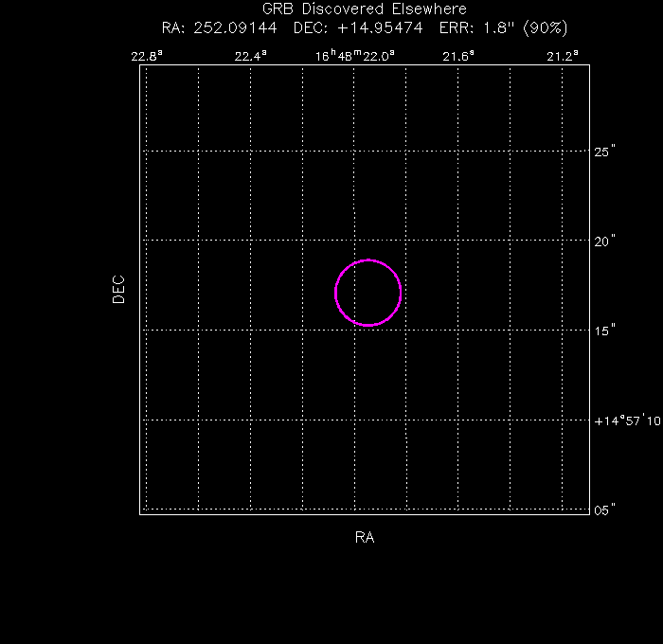This screenshot has width=663, height=644.
Task: Click the ERR: 1.8" (90%) text
Action: [x=503, y=27]
